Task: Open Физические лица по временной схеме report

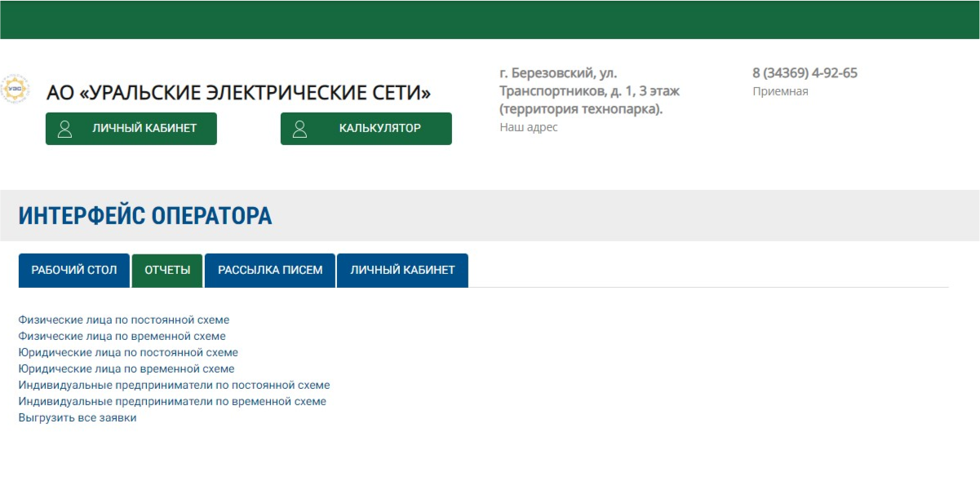Action: [122, 336]
